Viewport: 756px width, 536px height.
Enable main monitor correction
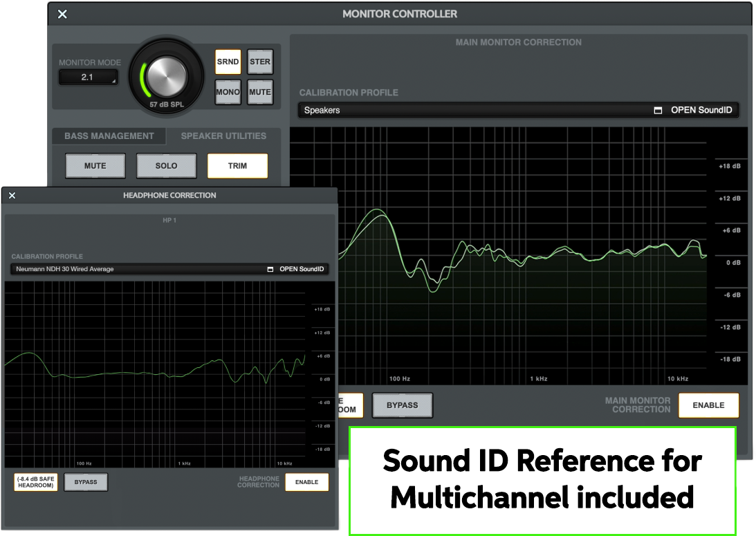pyautogui.click(x=708, y=405)
